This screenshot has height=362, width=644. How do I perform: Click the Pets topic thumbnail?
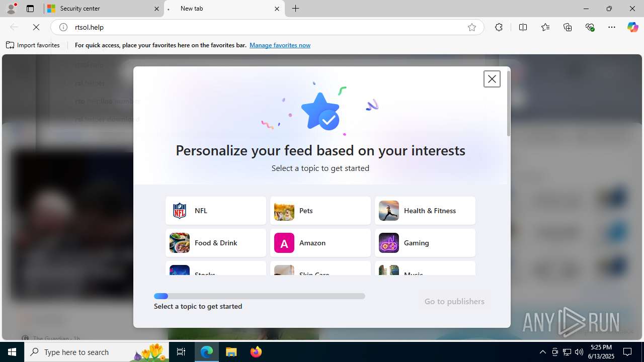point(284,211)
